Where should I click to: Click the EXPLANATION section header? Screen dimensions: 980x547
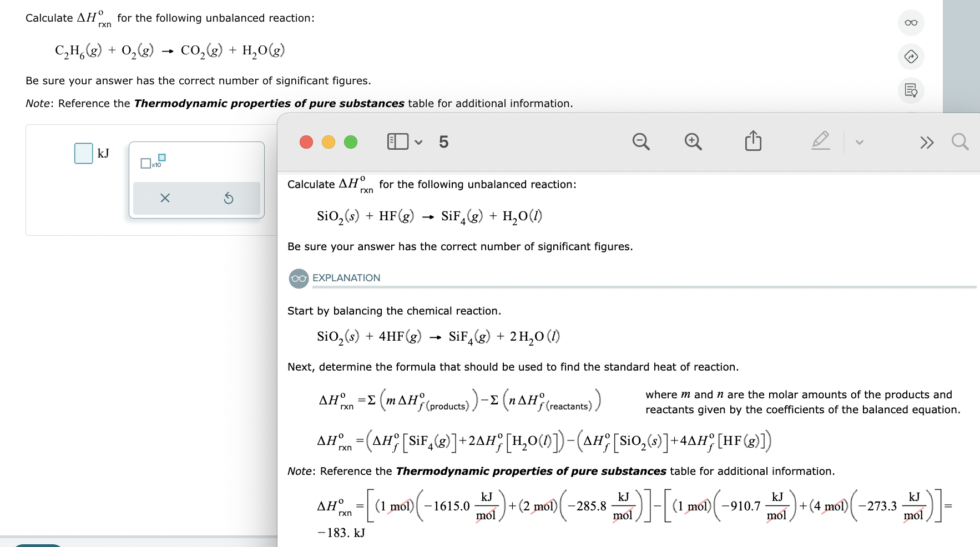pos(346,278)
